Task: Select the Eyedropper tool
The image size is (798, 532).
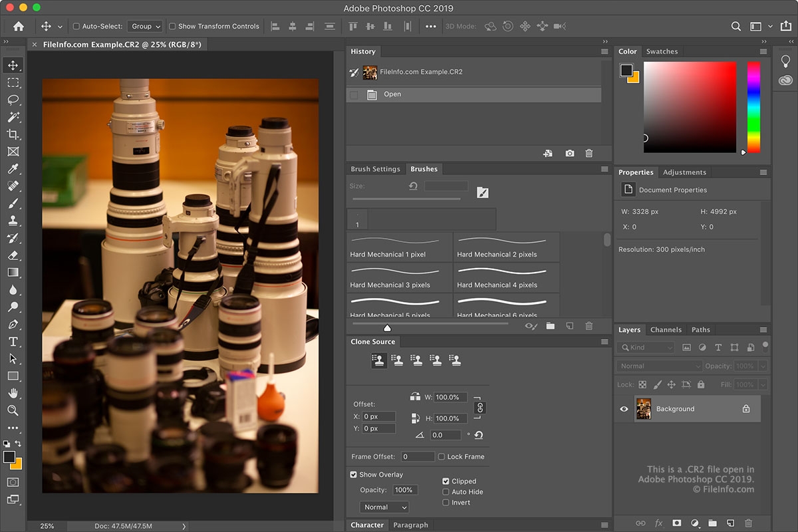Action: coord(13,169)
